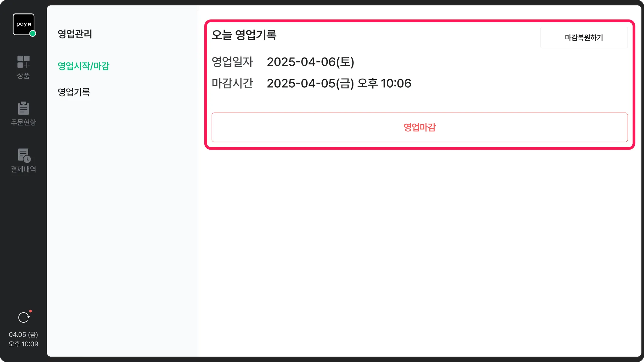Open the 상품 product grid icon
Image resolution: width=644 pixels, height=362 pixels.
coord(24,62)
